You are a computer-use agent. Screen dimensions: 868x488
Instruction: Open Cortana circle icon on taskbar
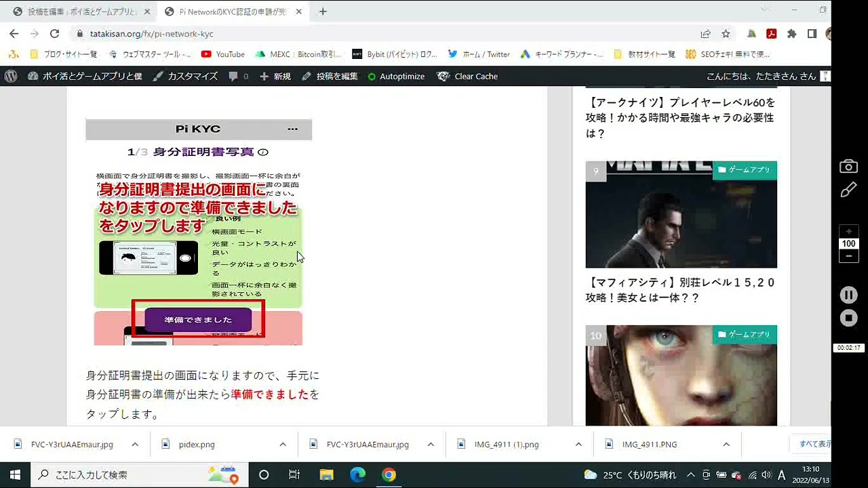264,474
